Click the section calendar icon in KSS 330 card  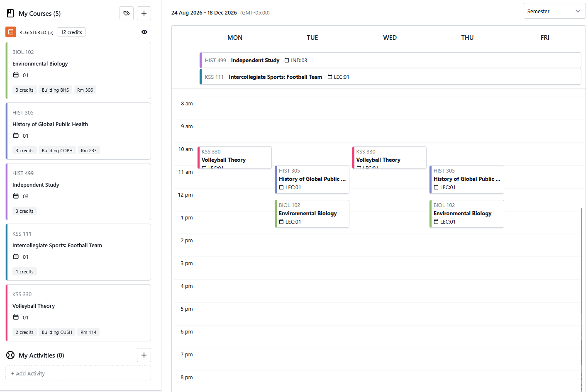point(16,317)
